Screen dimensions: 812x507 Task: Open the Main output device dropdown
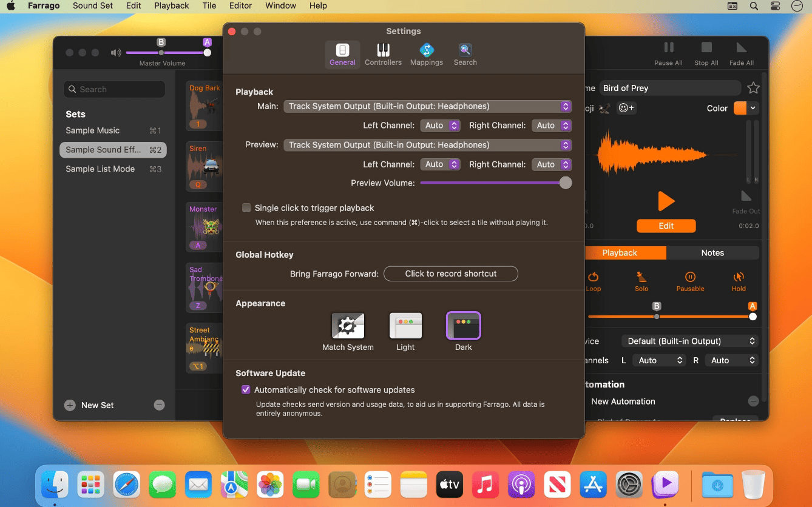[427, 106]
